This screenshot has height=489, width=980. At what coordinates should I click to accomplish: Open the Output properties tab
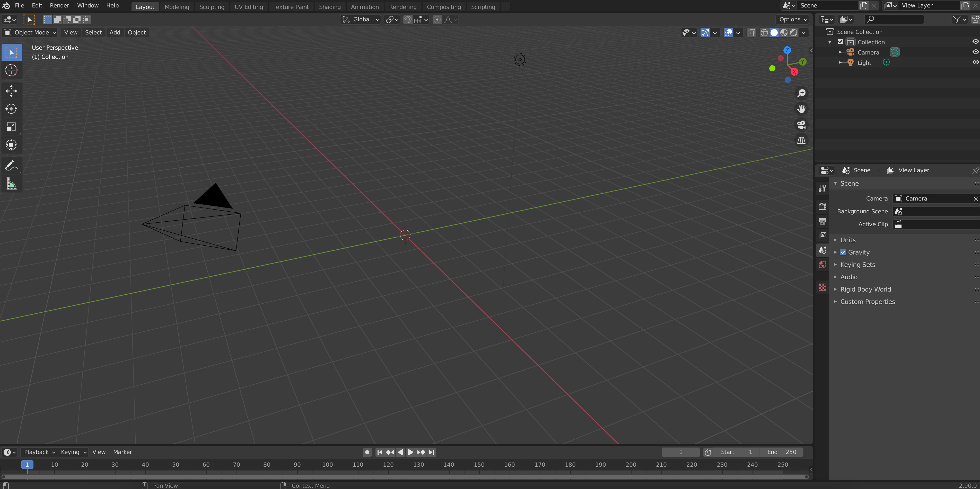822,221
